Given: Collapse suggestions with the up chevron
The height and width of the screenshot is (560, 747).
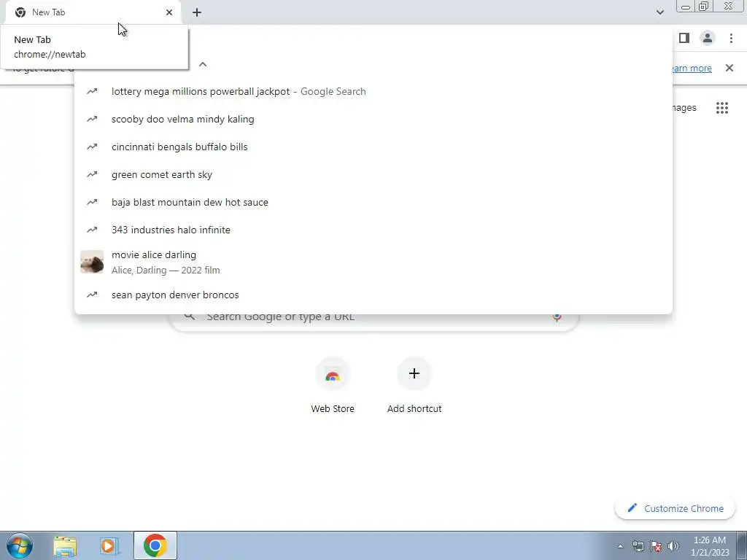Looking at the screenshot, I should (203, 64).
